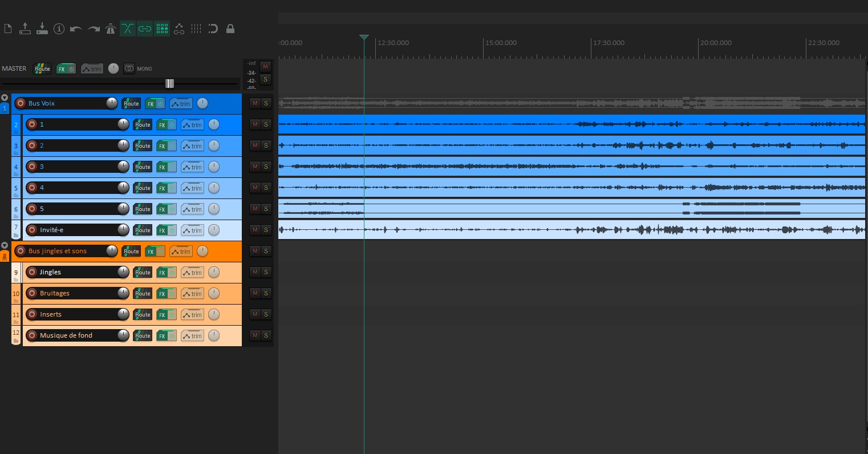This screenshot has width=868, height=454.
Task: Collapse the Bus jingles et sons folder
Action: tap(5, 245)
